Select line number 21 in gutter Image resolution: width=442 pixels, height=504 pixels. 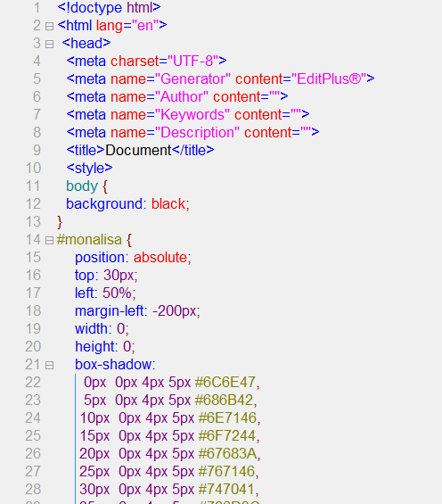(33, 365)
